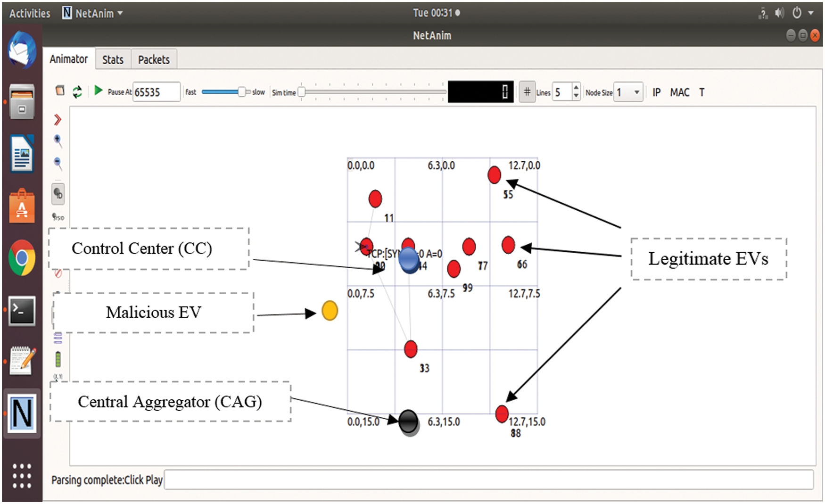
Task: Click the red double-chevron step icon
Action: pyautogui.click(x=58, y=120)
